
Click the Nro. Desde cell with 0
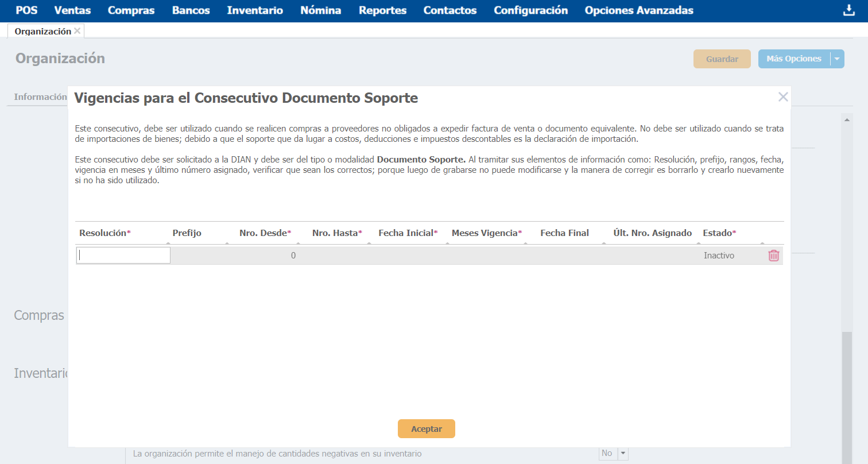(x=270, y=256)
